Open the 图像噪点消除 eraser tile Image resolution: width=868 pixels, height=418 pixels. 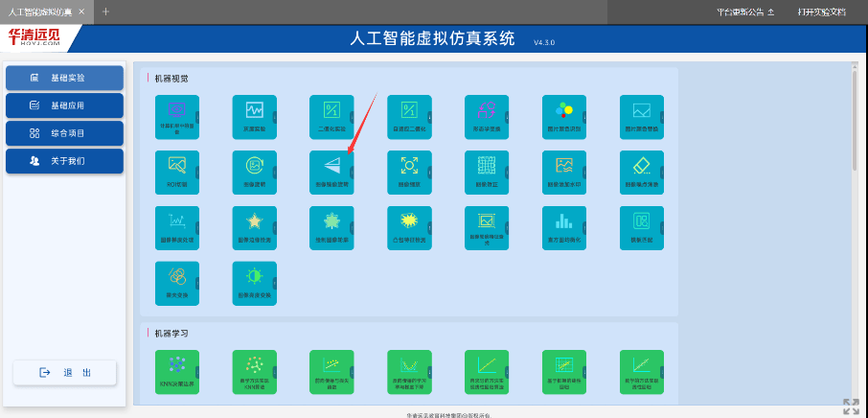click(642, 173)
